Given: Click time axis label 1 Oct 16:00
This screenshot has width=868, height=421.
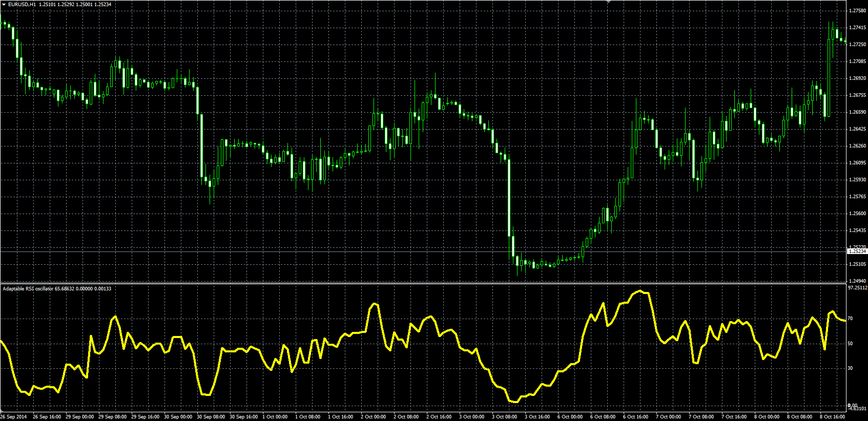Looking at the screenshot, I should coord(341,417).
